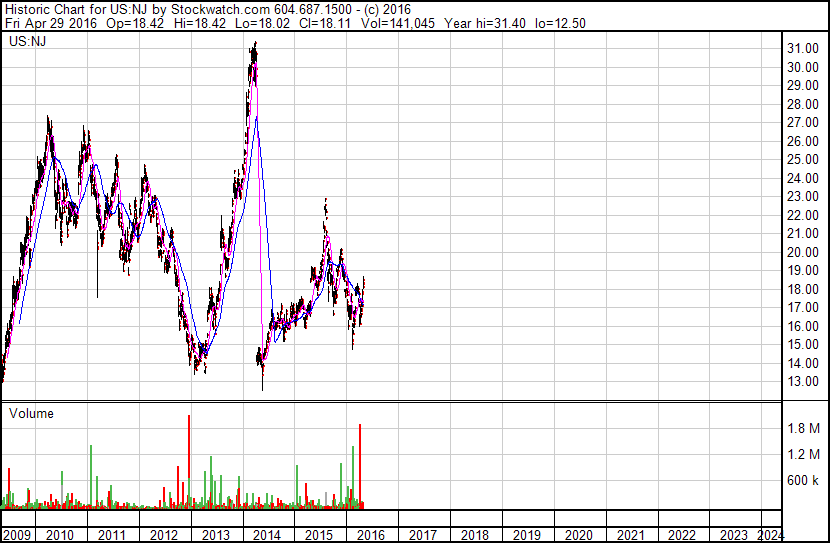Screen dimensions: 830x543
Task: Click the Volume panel label
Action: [x=31, y=413]
